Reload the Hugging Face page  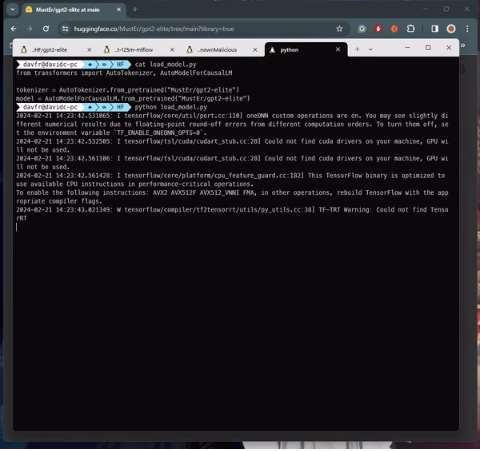pos(46,29)
